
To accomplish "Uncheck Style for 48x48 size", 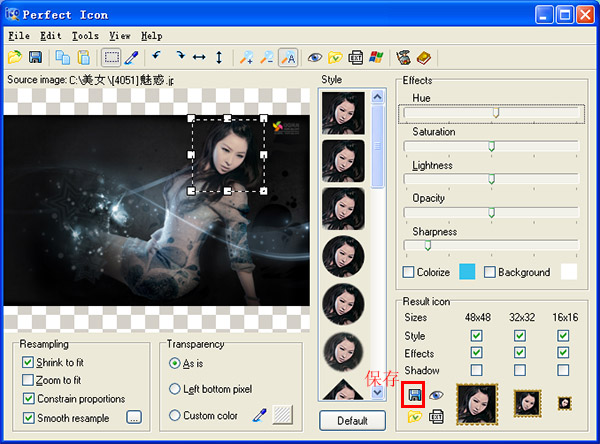I will tap(476, 336).
